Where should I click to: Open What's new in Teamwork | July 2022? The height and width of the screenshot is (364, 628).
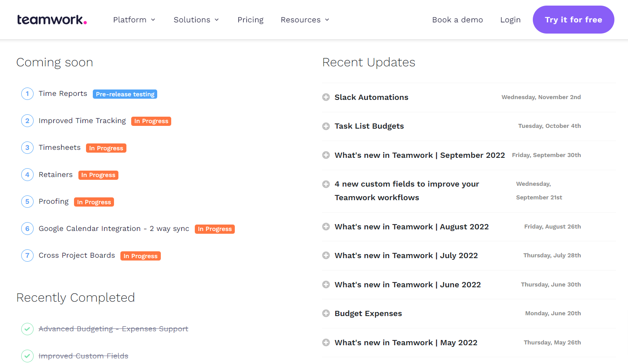(406, 255)
